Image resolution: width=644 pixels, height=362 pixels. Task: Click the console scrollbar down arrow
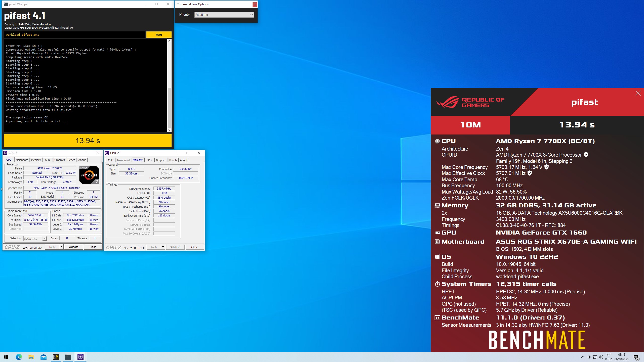coord(169,130)
